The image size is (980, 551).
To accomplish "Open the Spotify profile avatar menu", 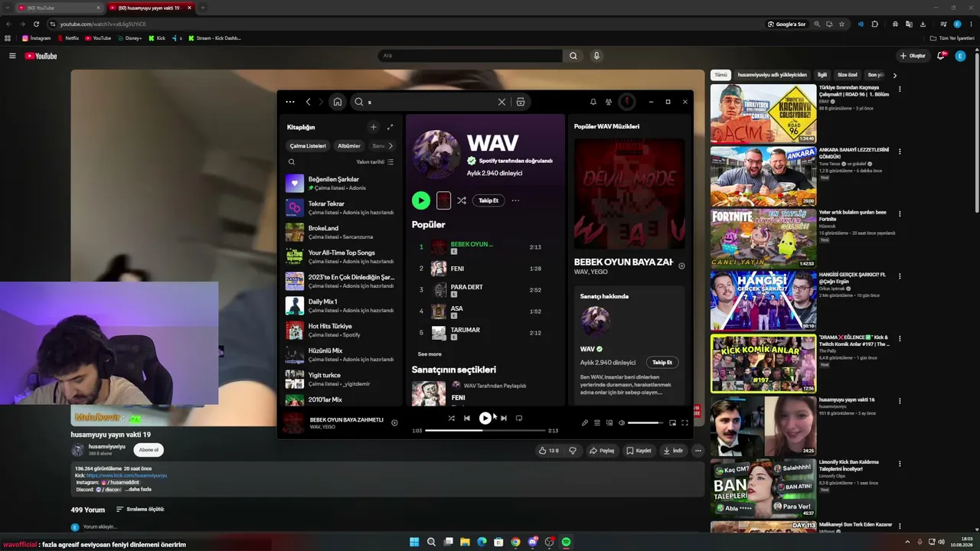I will coord(627,102).
